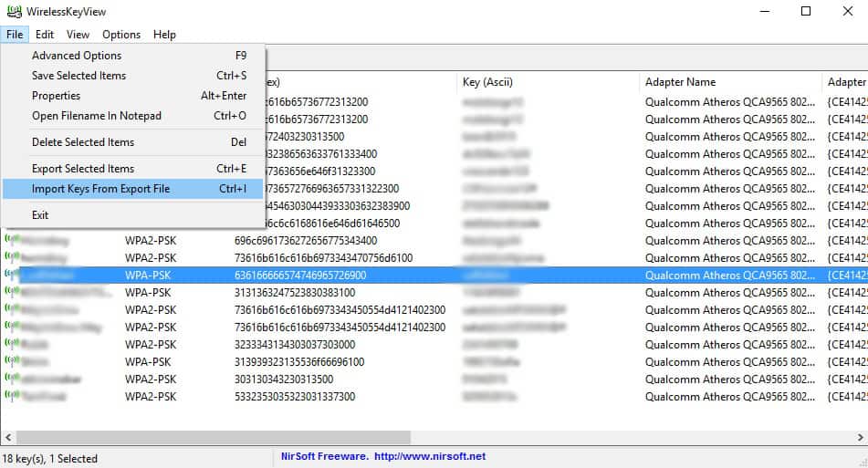Minimize the WirelessKeyView window

coord(765,11)
